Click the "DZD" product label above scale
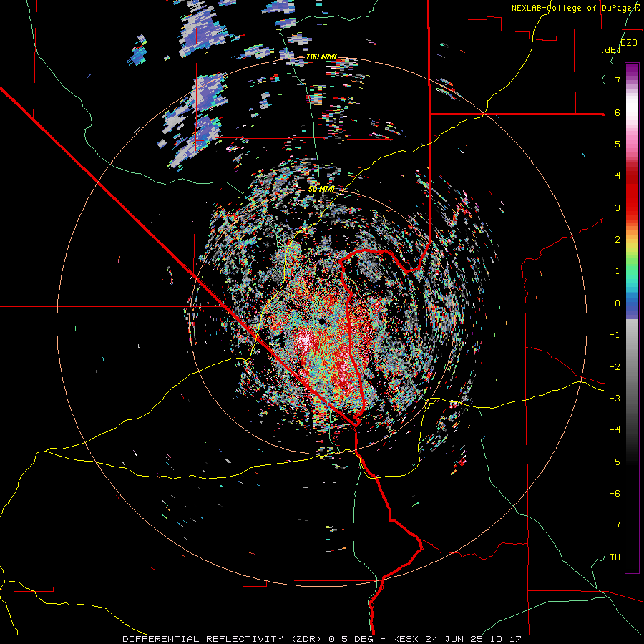This screenshot has width=644, height=644. (628, 43)
